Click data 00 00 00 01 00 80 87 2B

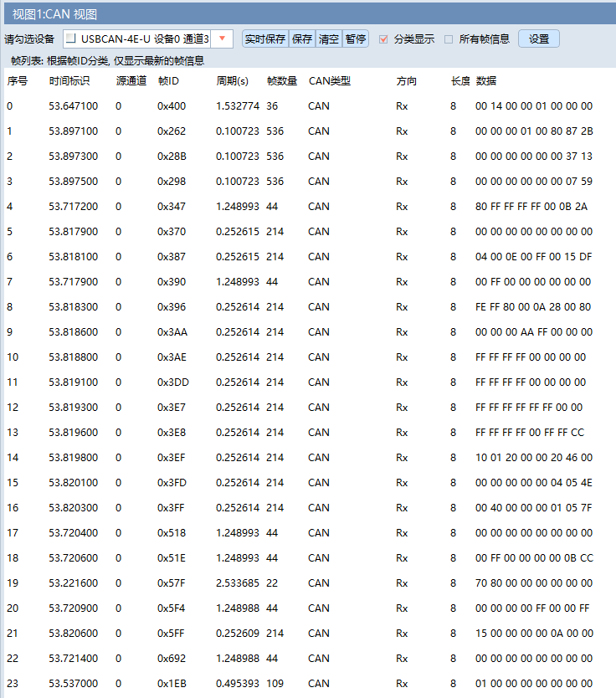534,131
